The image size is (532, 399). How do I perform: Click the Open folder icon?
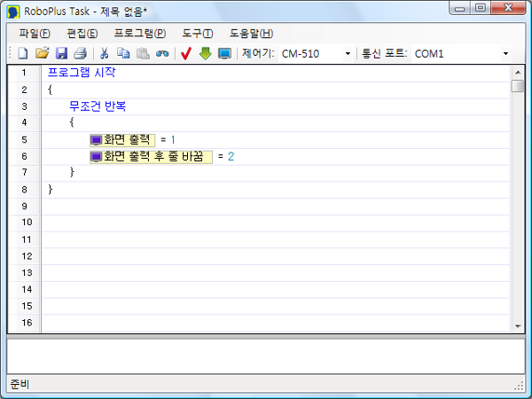[42, 54]
